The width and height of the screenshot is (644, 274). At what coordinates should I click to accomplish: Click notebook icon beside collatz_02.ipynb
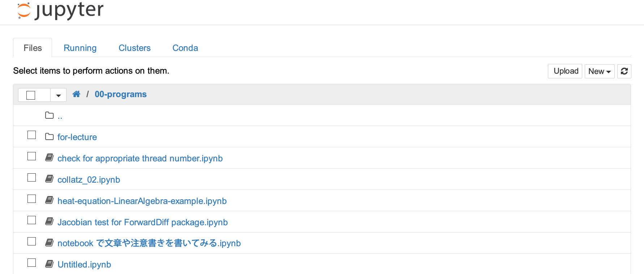(50, 179)
